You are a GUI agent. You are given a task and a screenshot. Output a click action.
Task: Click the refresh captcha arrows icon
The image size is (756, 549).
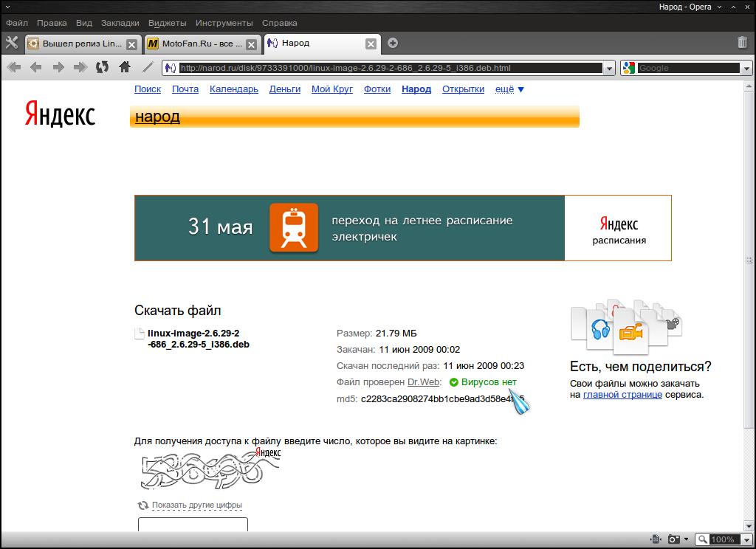[x=142, y=505]
